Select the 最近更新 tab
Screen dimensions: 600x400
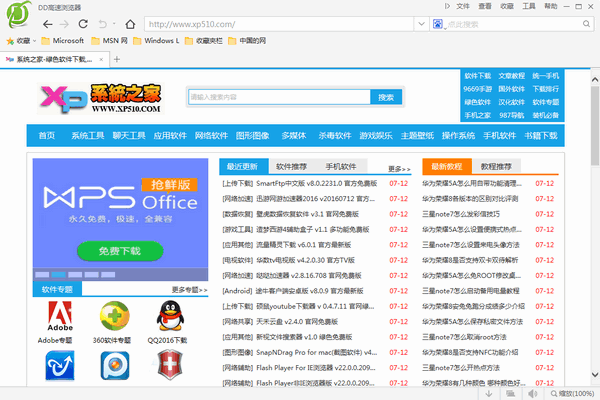pyautogui.click(x=244, y=167)
